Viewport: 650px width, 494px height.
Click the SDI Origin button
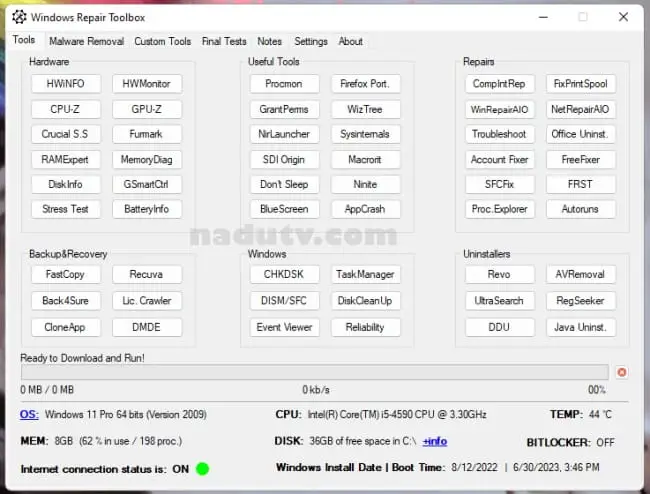click(284, 160)
